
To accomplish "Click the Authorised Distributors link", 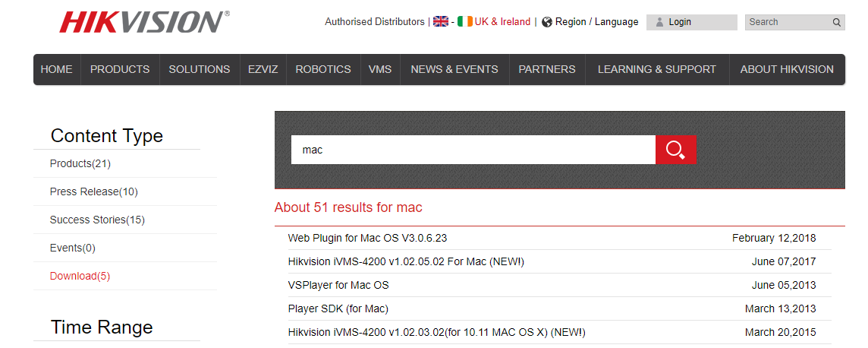I will click(x=375, y=22).
